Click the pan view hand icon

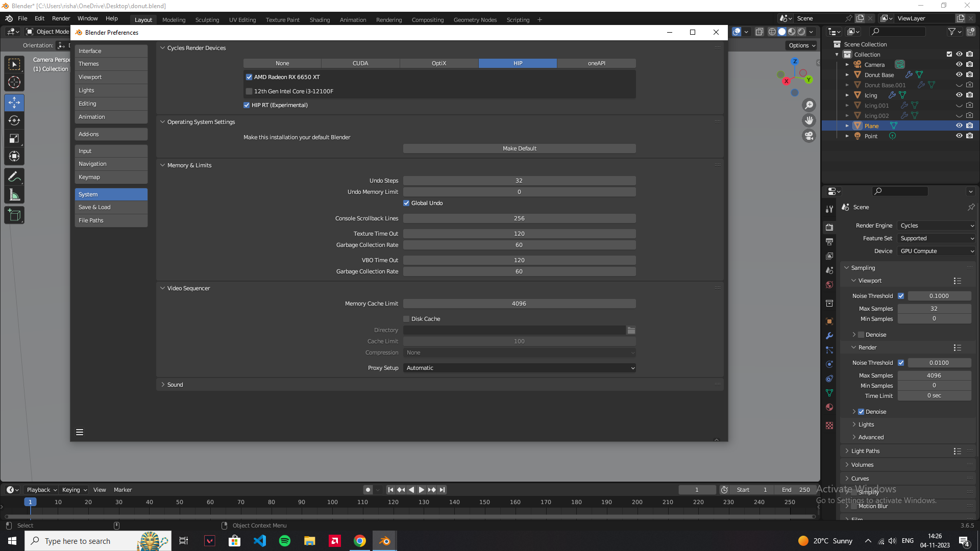pos(809,120)
